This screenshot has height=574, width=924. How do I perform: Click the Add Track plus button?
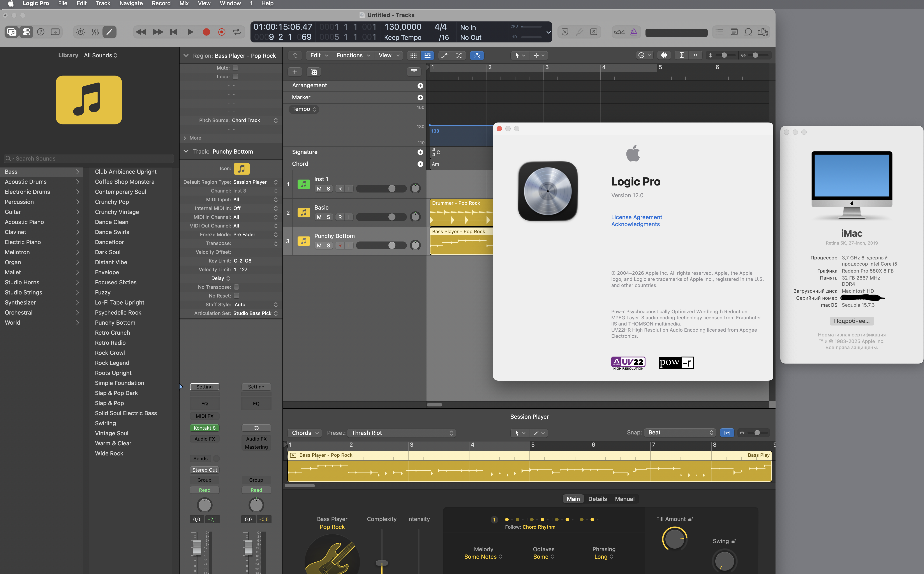[x=294, y=72]
